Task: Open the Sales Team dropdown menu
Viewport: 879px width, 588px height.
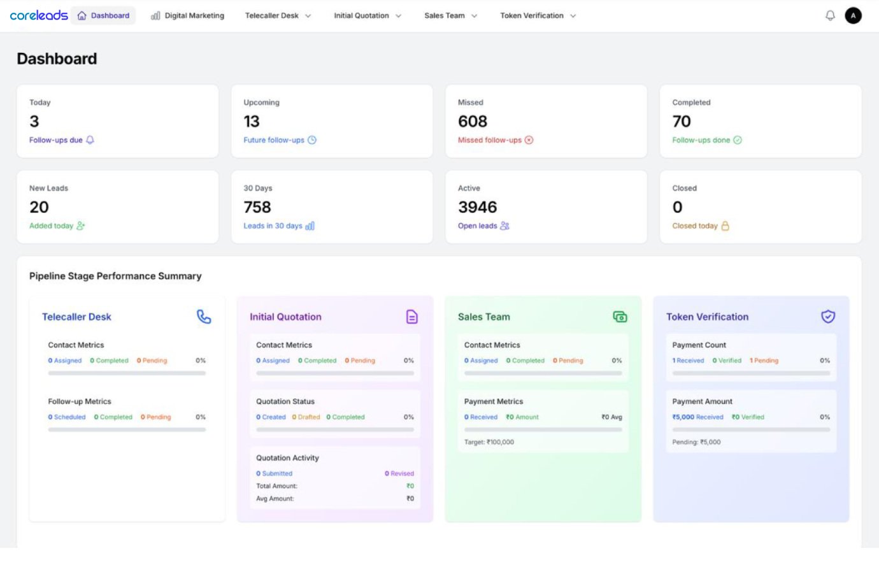Action: coord(450,16)
